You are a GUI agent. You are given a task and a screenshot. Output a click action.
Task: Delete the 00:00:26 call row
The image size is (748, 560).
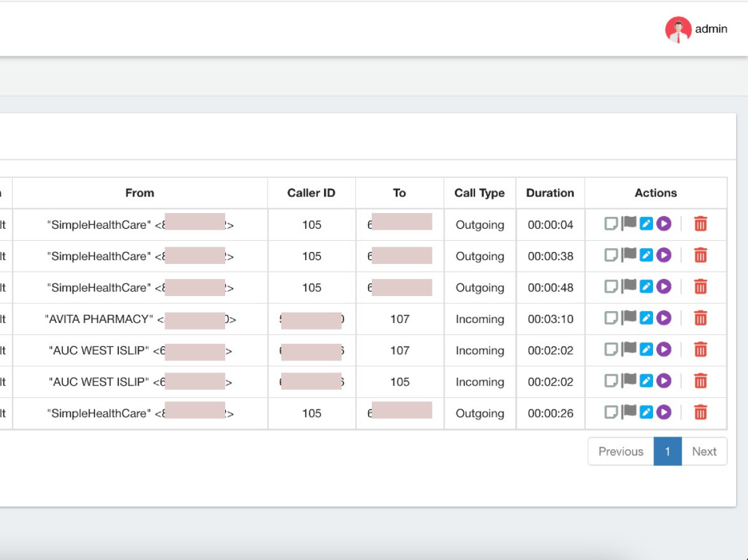(x=700, y=413)
